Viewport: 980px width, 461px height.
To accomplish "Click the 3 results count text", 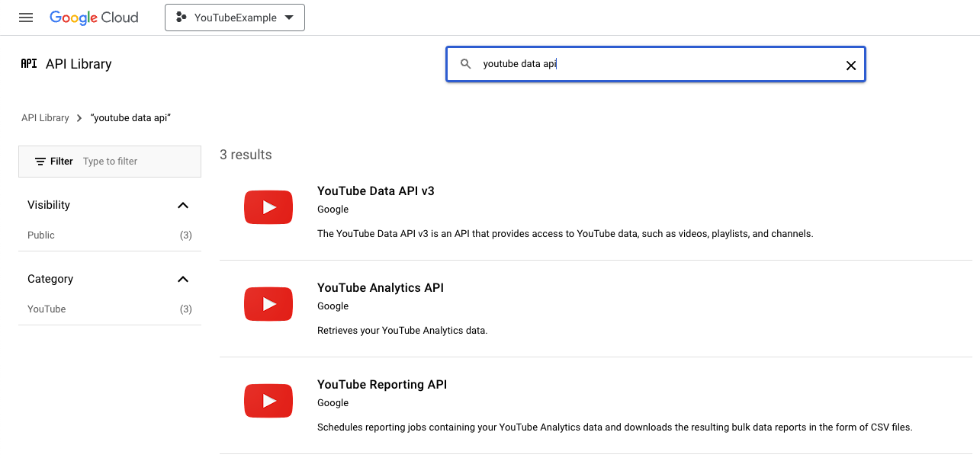I will point(246,155).
